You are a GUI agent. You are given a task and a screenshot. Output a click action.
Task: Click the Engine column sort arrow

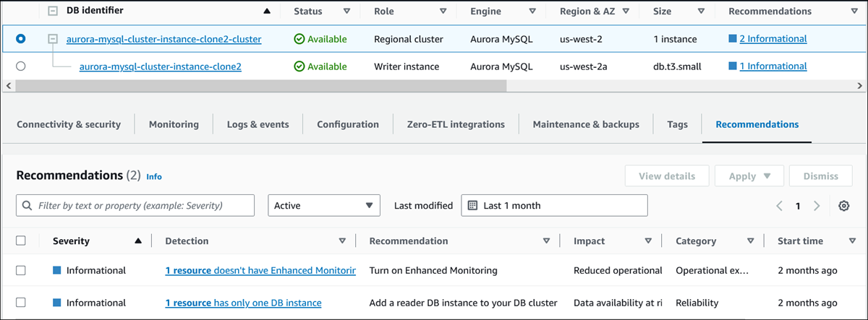coord(532,12)
